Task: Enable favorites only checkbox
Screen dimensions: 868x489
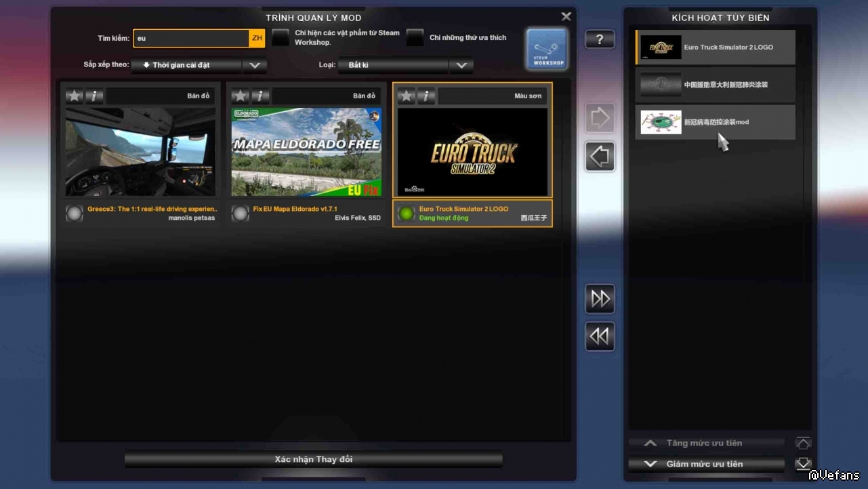Action: 415,38
